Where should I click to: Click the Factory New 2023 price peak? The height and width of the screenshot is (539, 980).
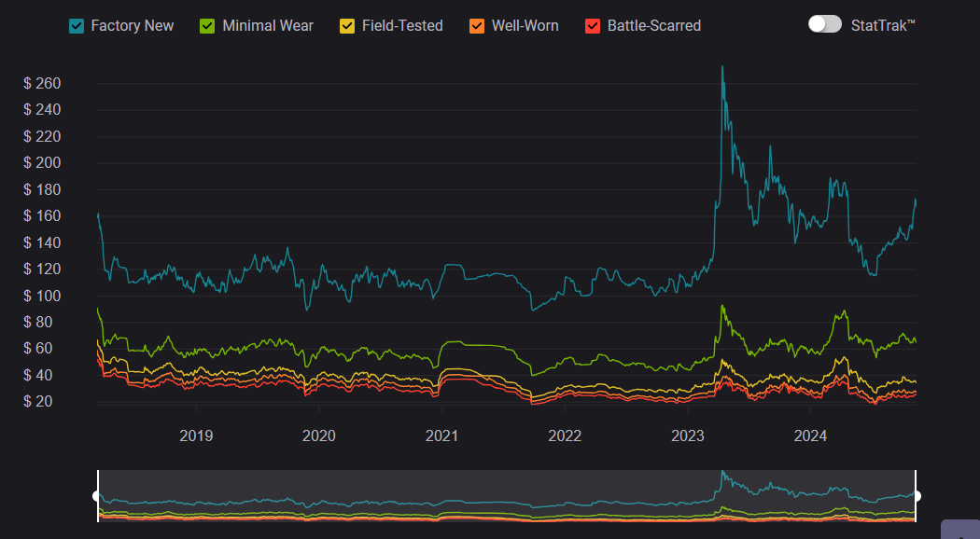pos(721,67)
